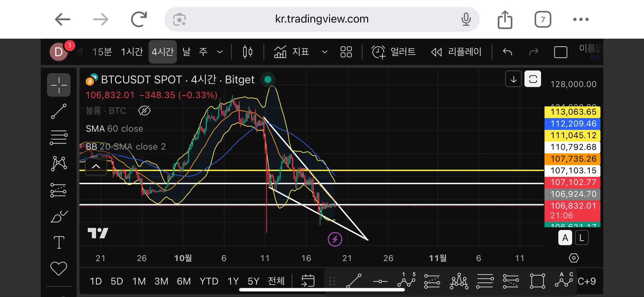Open the go-to-date calendar
Screen dimensions: 644x297
coord(308,281)
